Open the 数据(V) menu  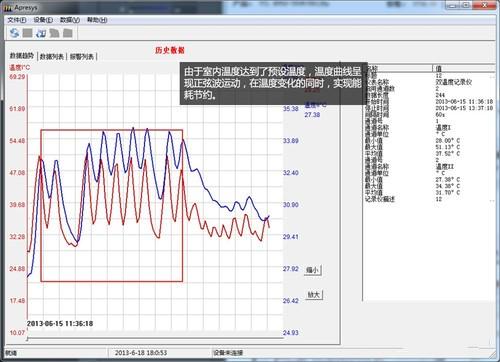pos(70,20)
